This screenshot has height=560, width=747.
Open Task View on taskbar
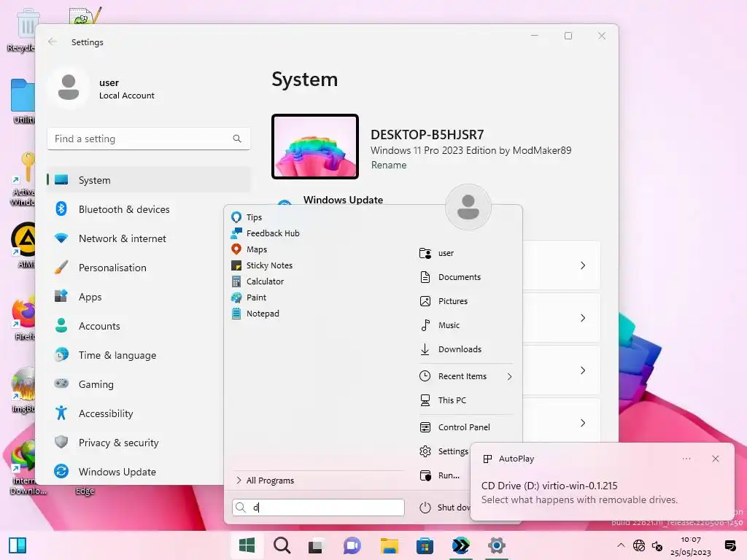(x=315, y=545)
